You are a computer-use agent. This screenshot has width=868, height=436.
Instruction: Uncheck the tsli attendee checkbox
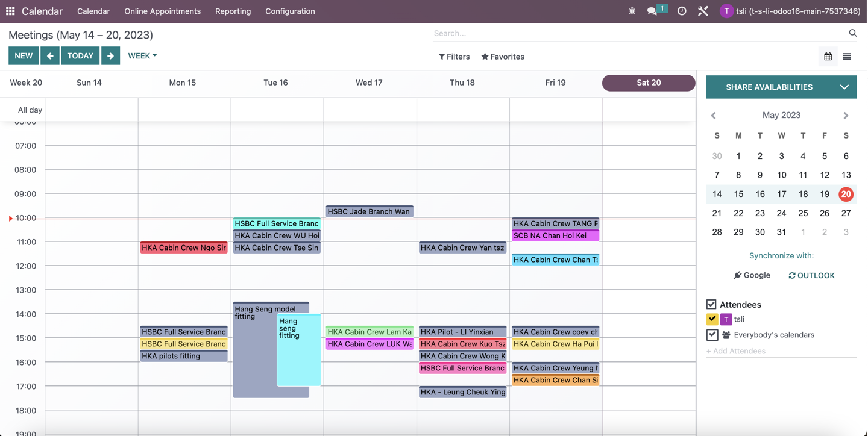click(712, 319)
